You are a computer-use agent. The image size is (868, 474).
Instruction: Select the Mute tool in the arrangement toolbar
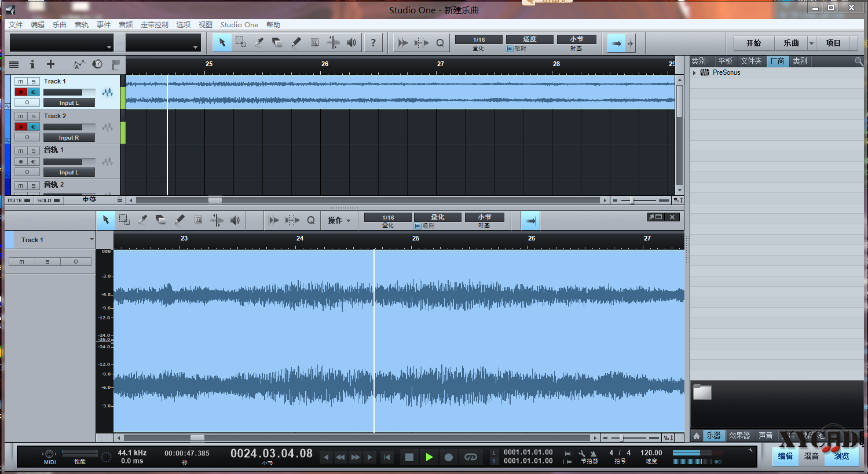pos(314,42)
